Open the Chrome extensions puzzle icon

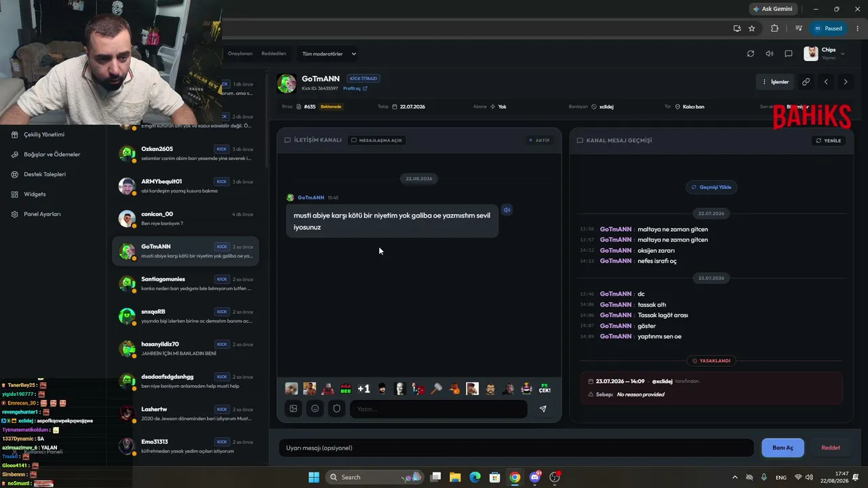(774, 28)
